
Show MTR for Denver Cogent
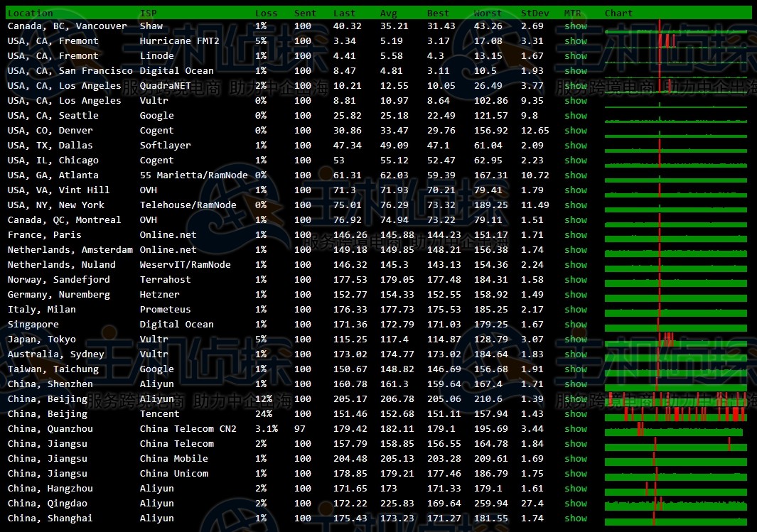tap(576, 131)
